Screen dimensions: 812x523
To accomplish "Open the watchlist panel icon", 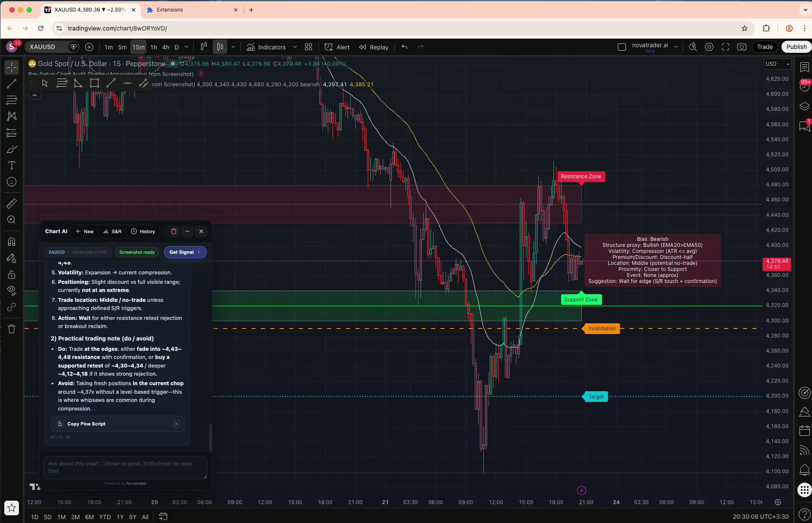I will pyautogui.click(x=805, y=67).
